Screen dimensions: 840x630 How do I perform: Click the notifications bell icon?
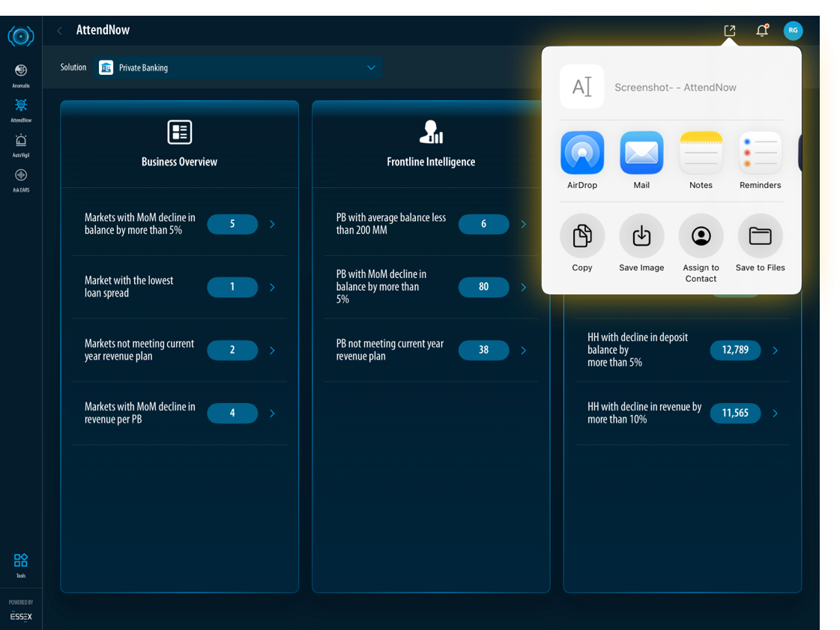(761, 31)
